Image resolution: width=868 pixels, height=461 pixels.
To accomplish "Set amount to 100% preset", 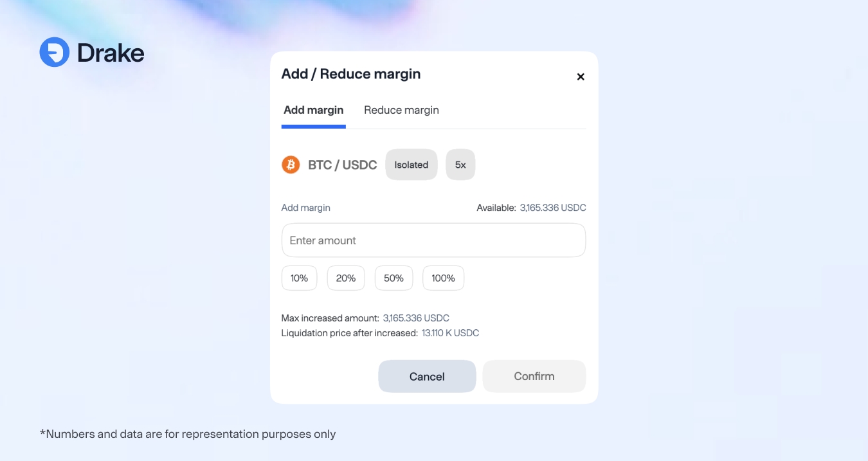I will [x=443, y=278].
